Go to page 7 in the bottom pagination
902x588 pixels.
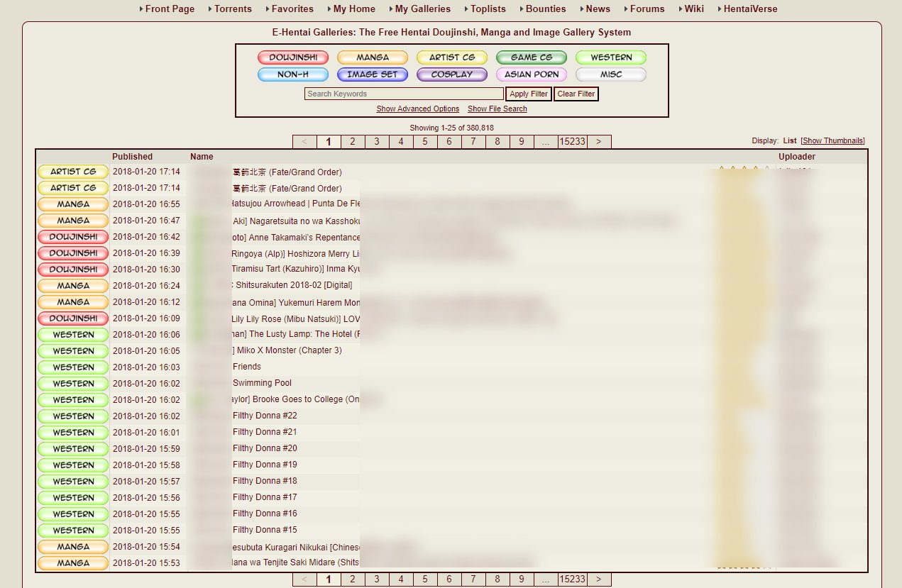[473, 579]
